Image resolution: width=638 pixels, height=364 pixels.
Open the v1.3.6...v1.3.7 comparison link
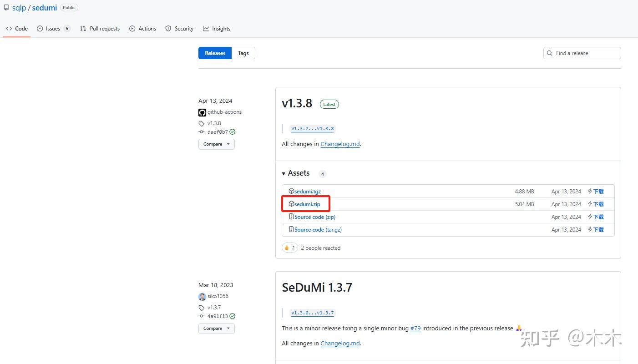pyautogui.click(x=313, y=313)
